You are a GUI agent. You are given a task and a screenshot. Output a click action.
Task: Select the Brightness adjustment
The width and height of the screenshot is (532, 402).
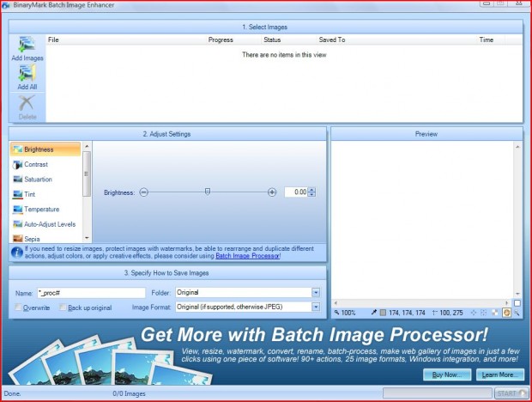(x=45, y=149)
